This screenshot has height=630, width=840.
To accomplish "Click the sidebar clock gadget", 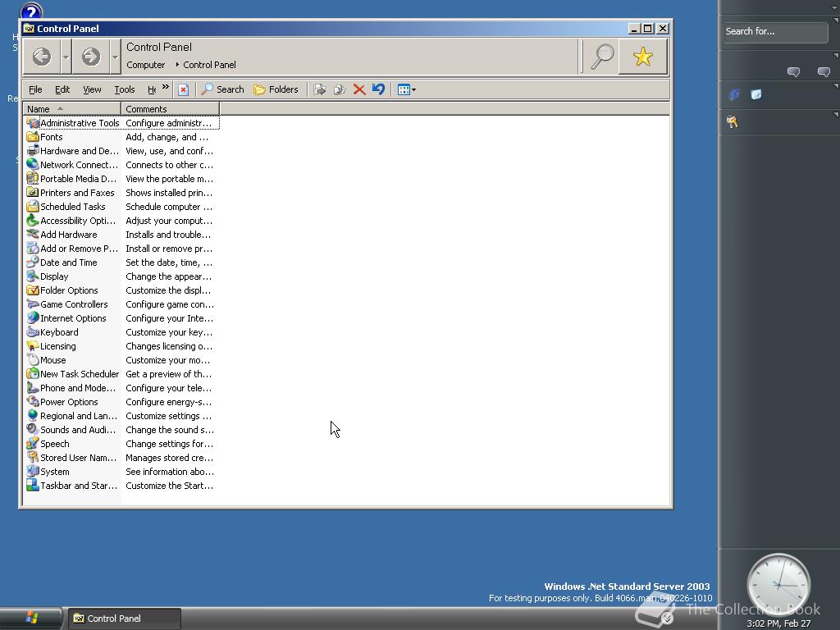I will pyautogui.click(x=779, y=585).
